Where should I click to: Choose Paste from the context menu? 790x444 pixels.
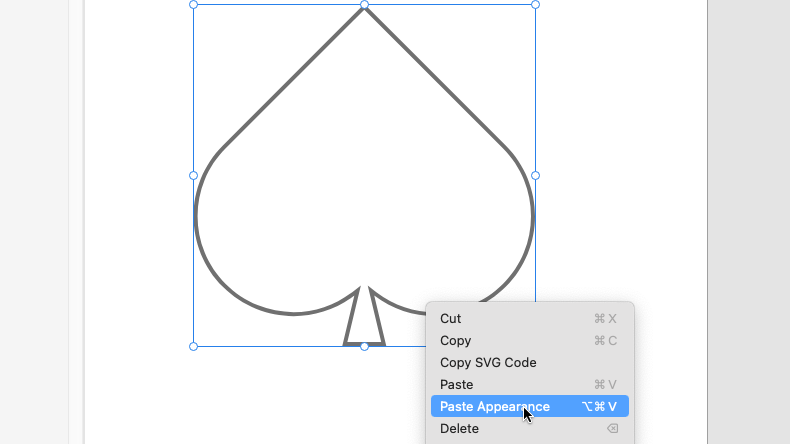[456, 385]
